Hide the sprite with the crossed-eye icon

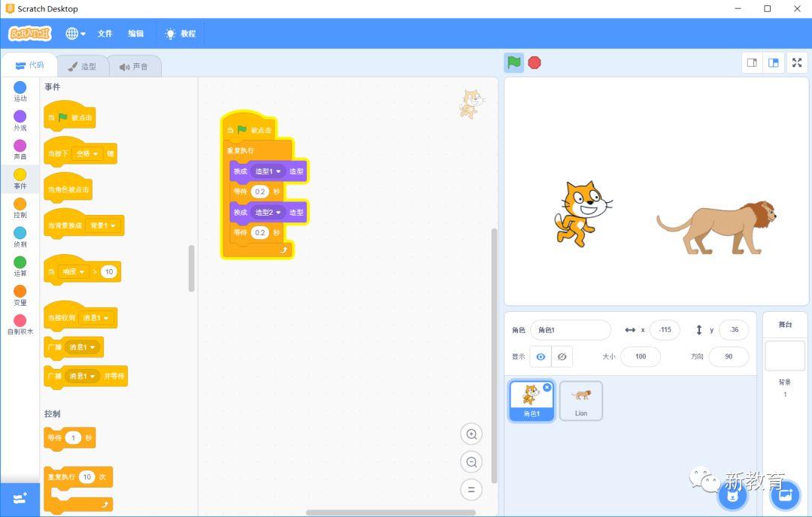(562, 357)
